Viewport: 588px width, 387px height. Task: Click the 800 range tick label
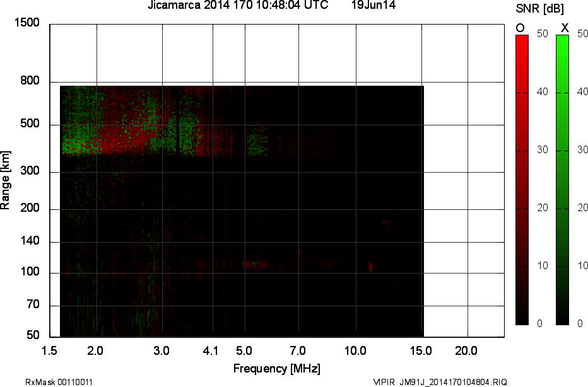coord(30,81)
